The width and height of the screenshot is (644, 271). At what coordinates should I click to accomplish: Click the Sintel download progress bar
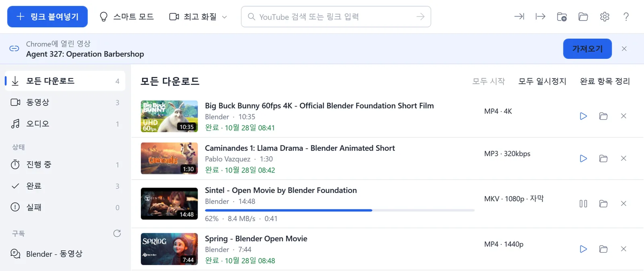coord(340,210)
